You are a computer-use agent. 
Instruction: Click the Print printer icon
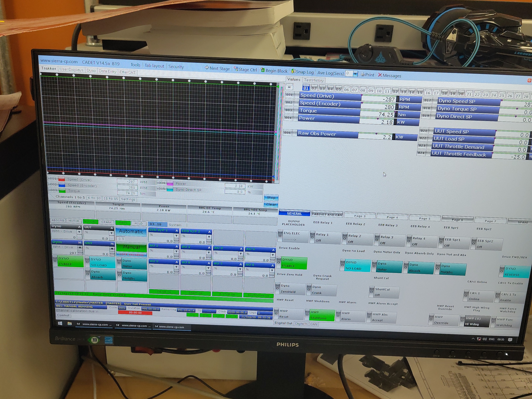pos(363,74)
